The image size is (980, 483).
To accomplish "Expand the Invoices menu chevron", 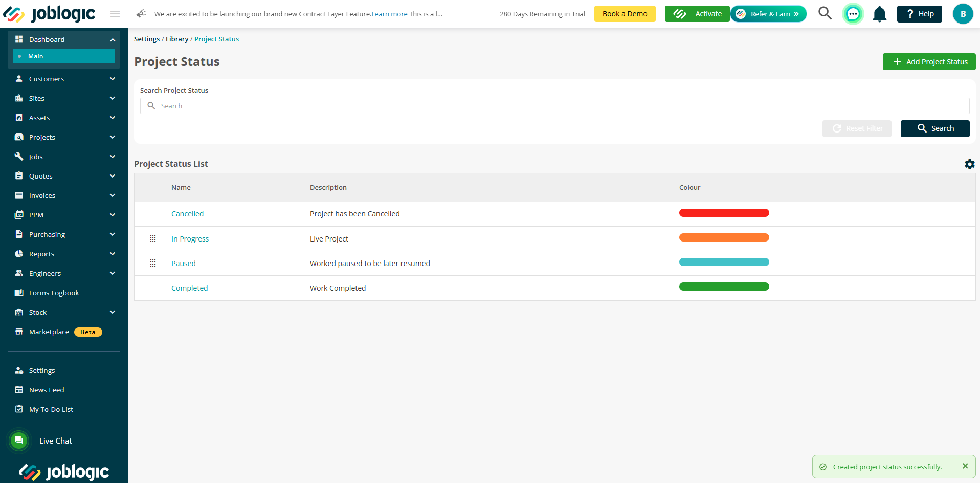I will point(113,195).
